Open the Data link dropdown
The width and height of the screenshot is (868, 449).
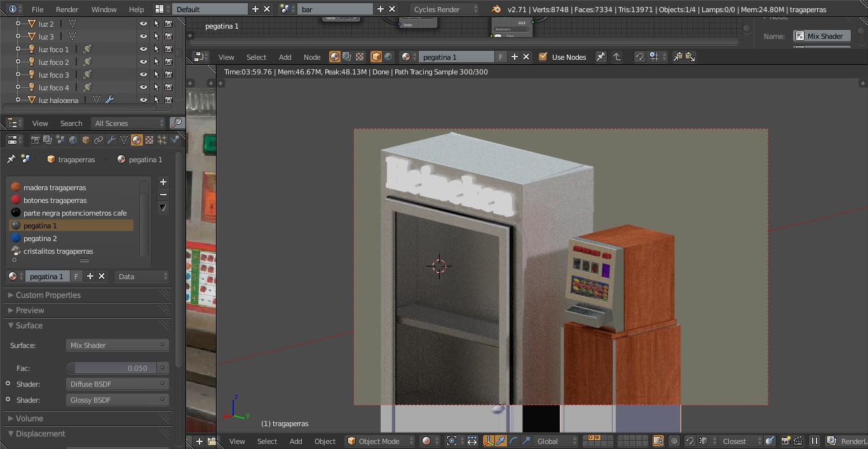[x=142, y=276]
